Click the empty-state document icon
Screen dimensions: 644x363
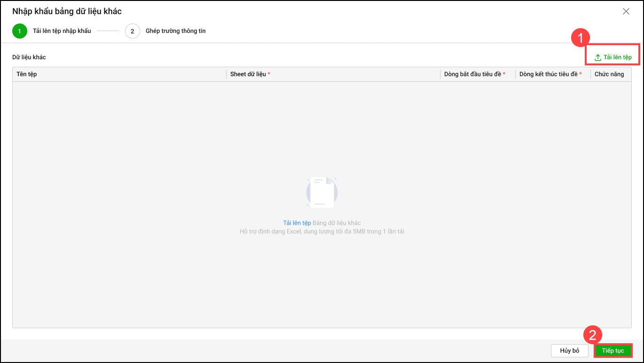(x=322, y=192)
